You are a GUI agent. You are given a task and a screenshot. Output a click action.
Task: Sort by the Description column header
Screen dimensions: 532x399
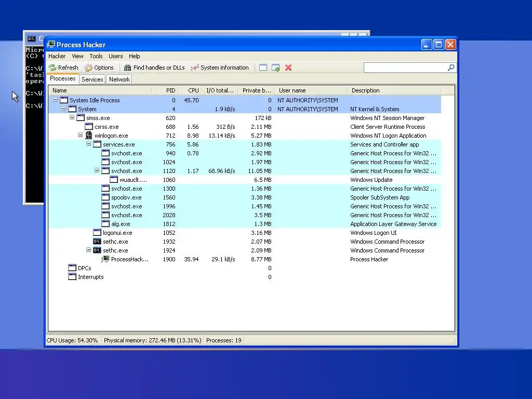394,90
